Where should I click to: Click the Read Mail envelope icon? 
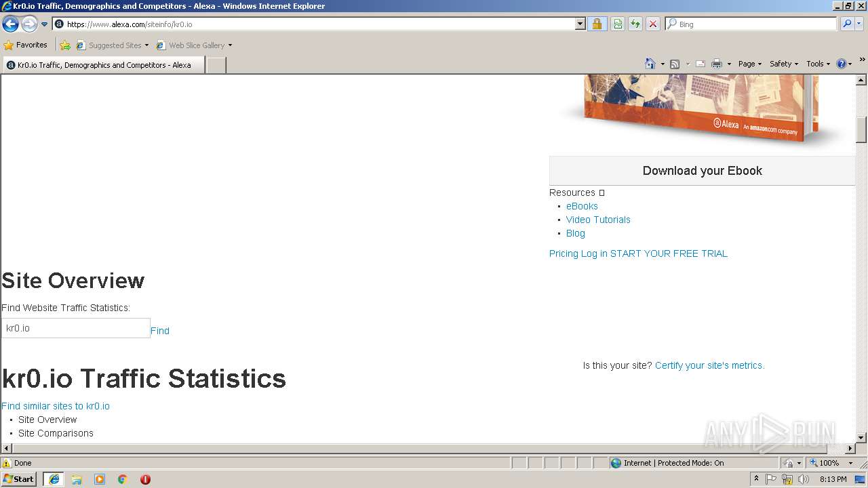[x=701, y=64]
